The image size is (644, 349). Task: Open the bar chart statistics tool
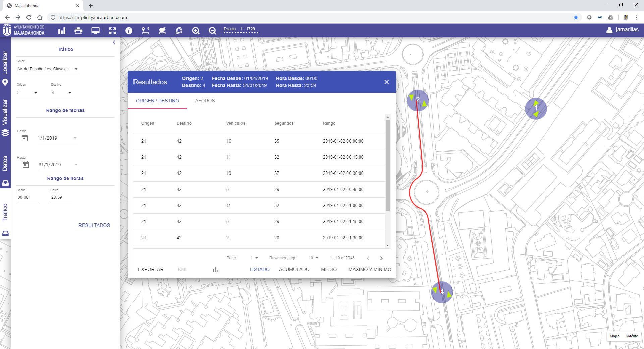[x=62, y=31]
